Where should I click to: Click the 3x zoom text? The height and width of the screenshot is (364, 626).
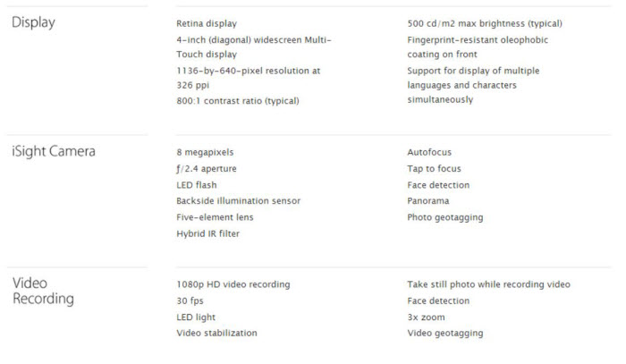pos(427,317)
